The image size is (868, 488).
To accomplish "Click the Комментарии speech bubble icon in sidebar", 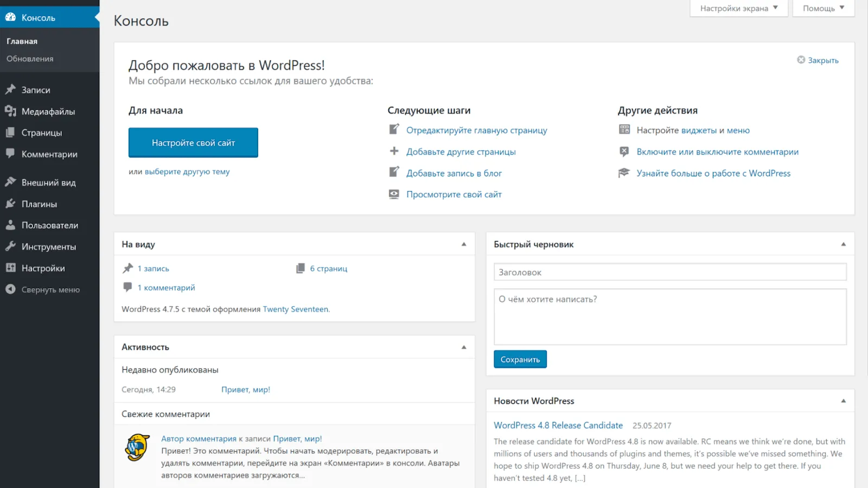I will click(x=10, y=154).
